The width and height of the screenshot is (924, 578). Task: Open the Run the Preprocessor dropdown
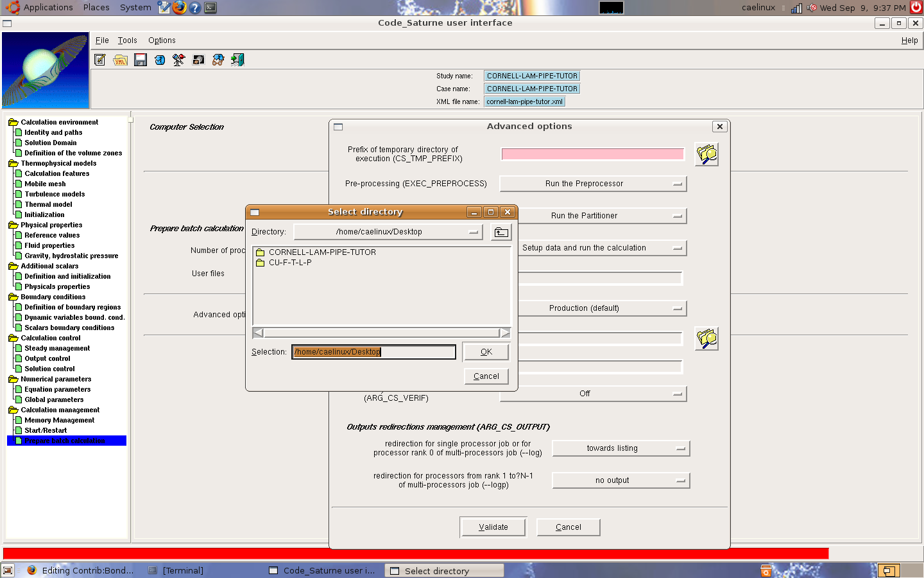(x=593, y=184)
